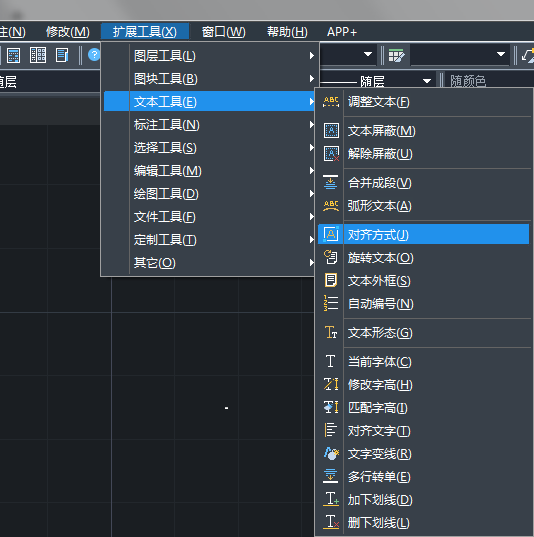Select 文本屏蔽(M) command

tap(424, 130)
